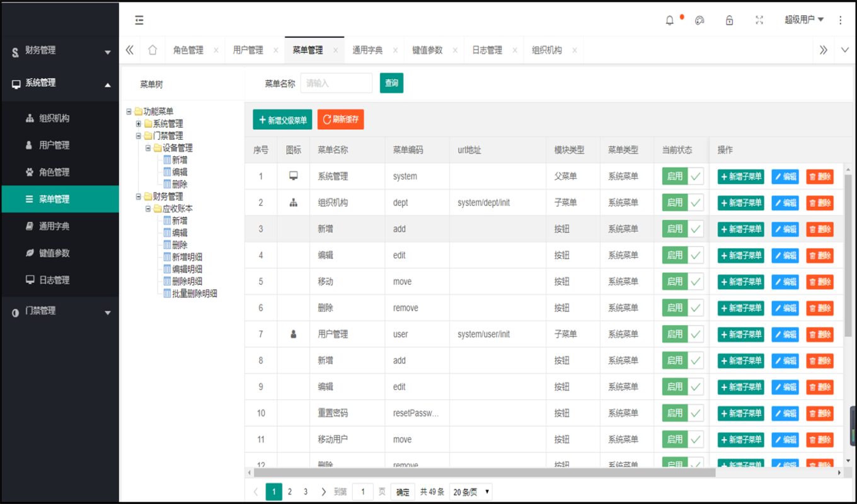Switch to the 角色管理 tab
The height and width of the screenshot is (504, 857).
(188, 50)
